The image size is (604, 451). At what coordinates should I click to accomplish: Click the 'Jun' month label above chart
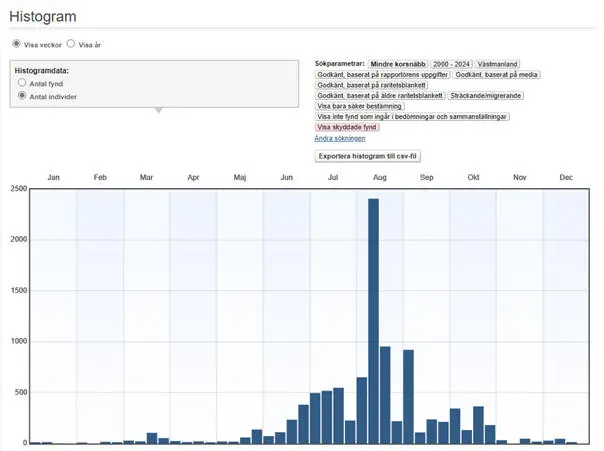(x=286, y=177)
